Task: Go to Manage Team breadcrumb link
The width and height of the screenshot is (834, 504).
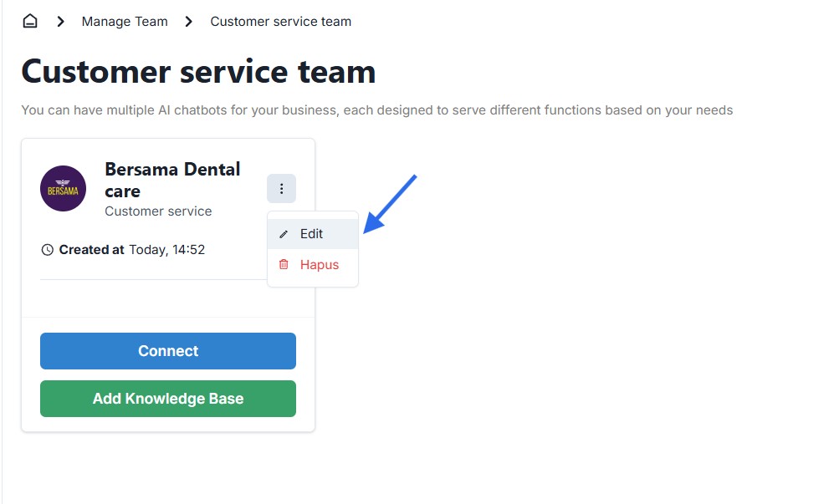Action: pyautogui.click(x=125, y=22)
